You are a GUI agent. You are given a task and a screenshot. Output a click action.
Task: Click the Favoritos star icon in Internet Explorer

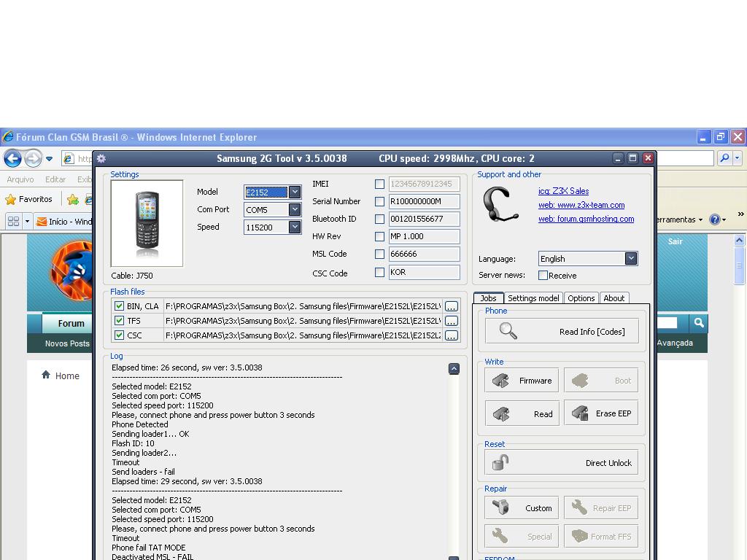pos(10,200)
